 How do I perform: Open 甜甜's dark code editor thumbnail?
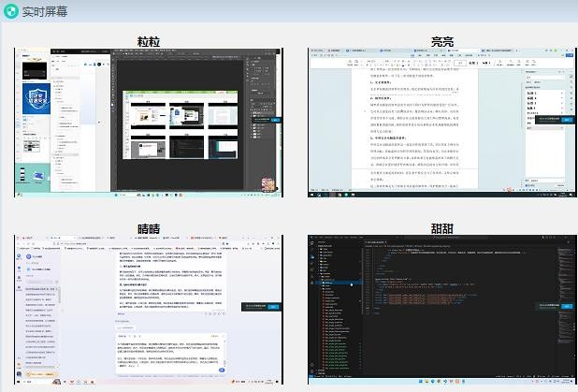coord(441,311)
